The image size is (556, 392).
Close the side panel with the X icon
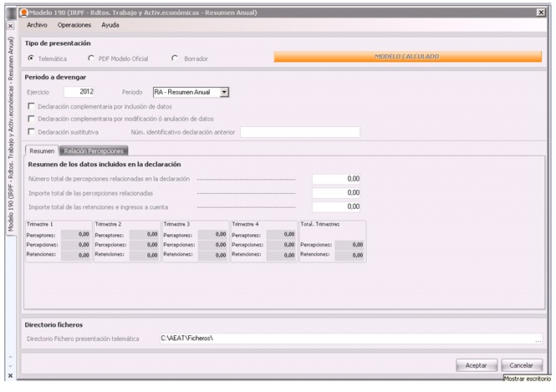tap(10, 27)
